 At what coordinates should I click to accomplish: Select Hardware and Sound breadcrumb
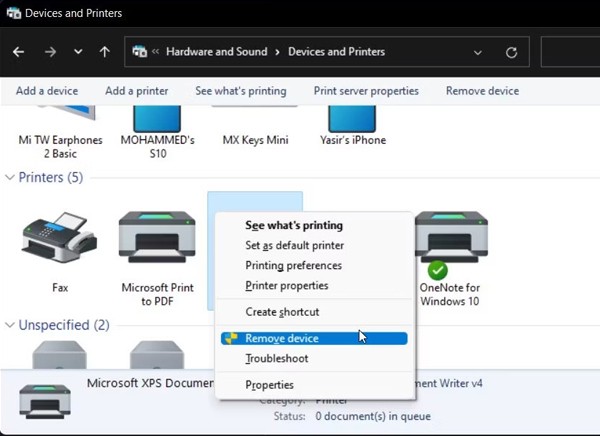pos(217,51)
